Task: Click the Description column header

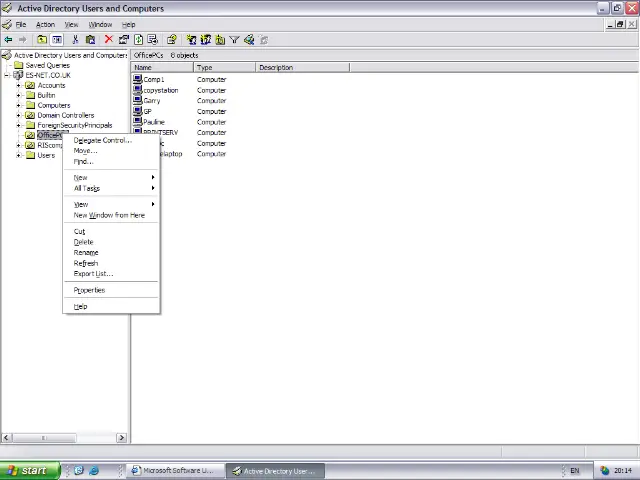Action: pos(302,67)
